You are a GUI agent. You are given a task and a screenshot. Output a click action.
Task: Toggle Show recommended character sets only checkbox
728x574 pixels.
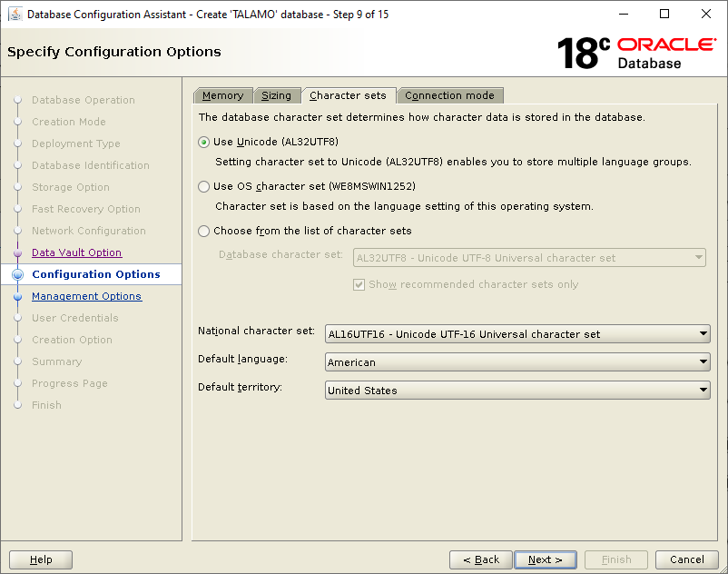click(x=359, y=284)
